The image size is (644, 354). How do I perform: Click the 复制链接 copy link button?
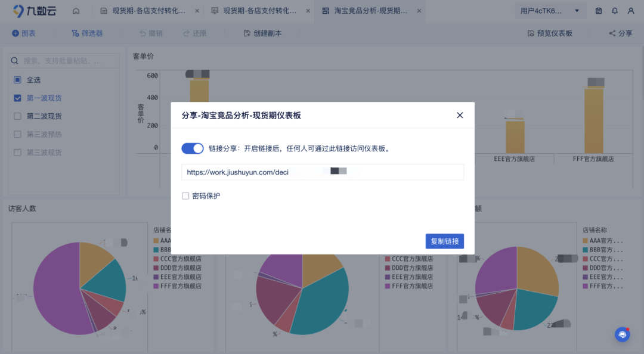point(444,241)
